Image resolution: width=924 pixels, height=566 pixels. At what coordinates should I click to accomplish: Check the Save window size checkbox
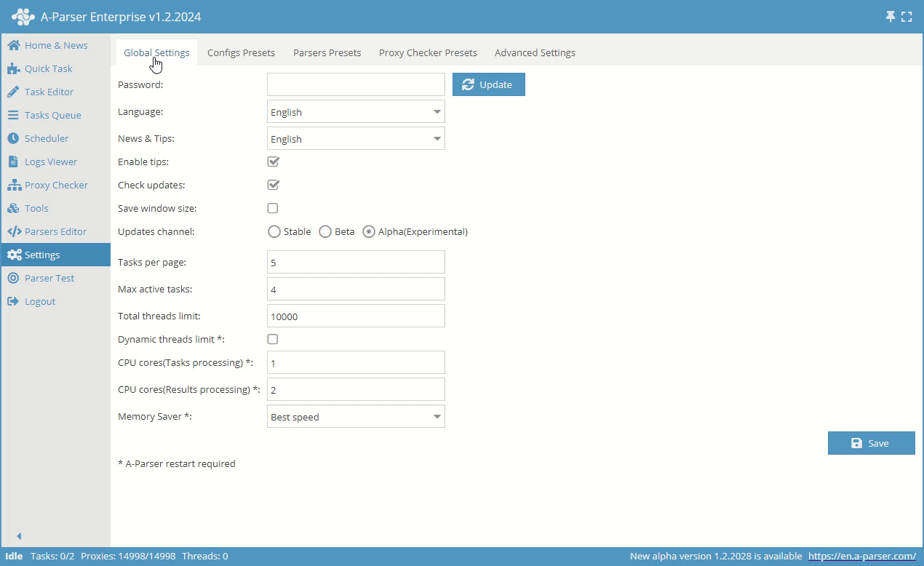tap(273, 208)
